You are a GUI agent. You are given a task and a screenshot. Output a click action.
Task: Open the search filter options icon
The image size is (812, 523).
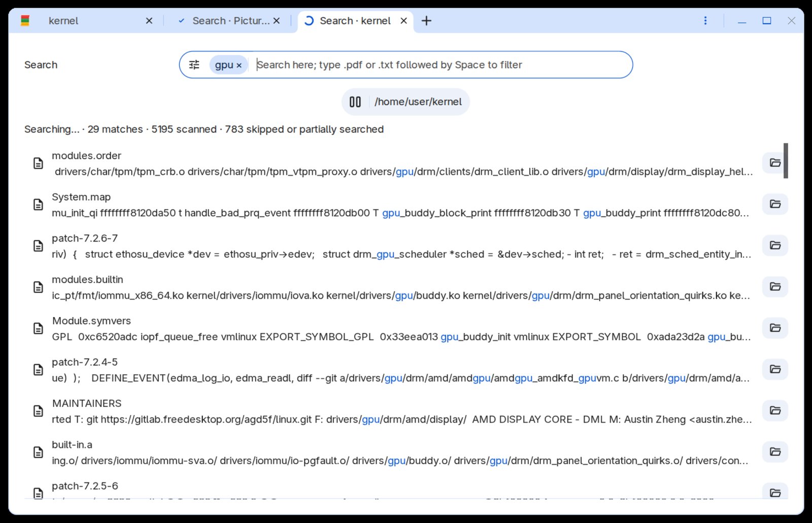coord(194,65)
